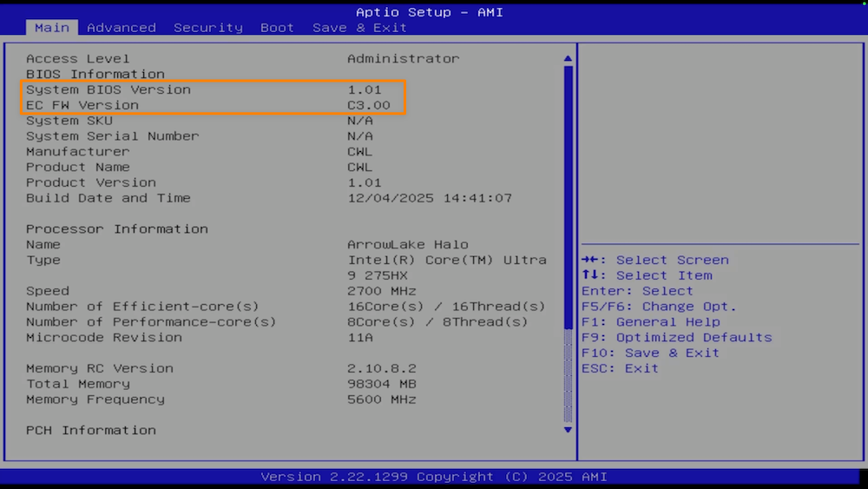This screenshot has height=489, width=868.
Task: Select the Memory Frequency label
Action: click(x=95, y=400)
